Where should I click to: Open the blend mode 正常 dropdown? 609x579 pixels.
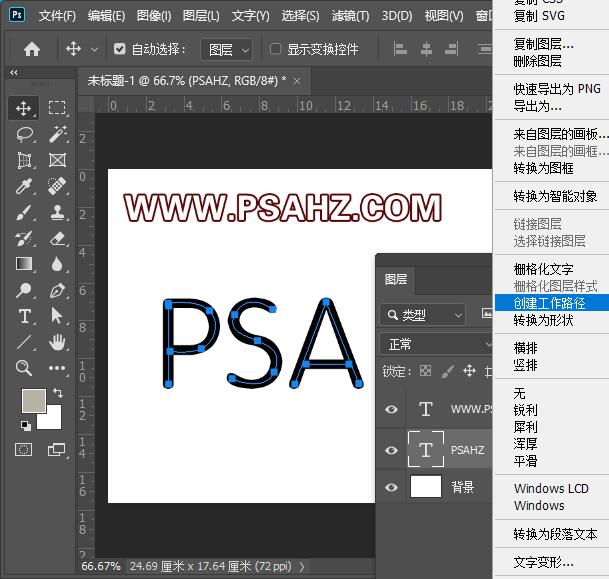point(436,344)
